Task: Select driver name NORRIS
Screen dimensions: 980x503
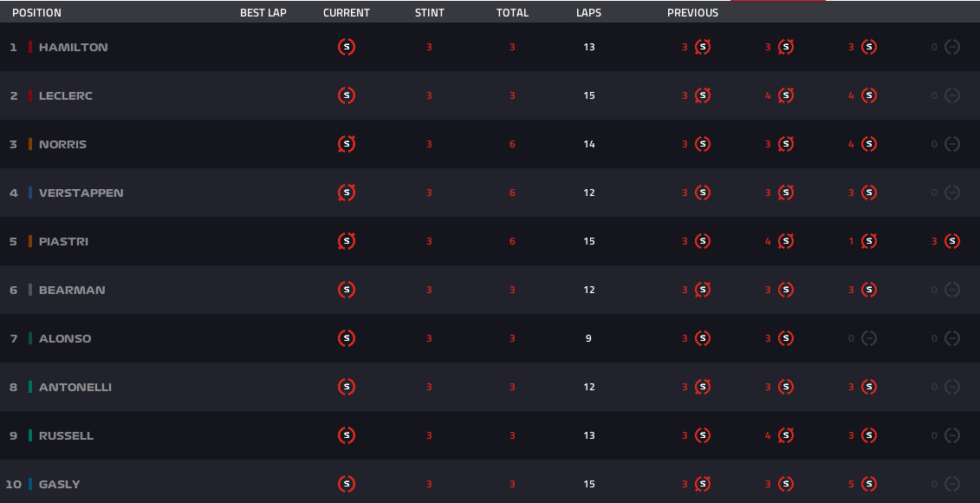Action: pos(62,144)
